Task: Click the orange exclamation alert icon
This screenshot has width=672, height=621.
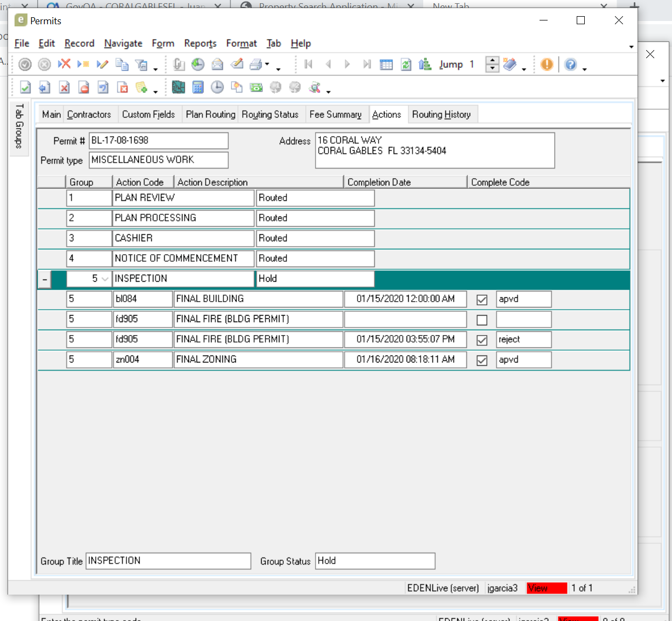Action: pyautogui.click(x=547, y=65)
